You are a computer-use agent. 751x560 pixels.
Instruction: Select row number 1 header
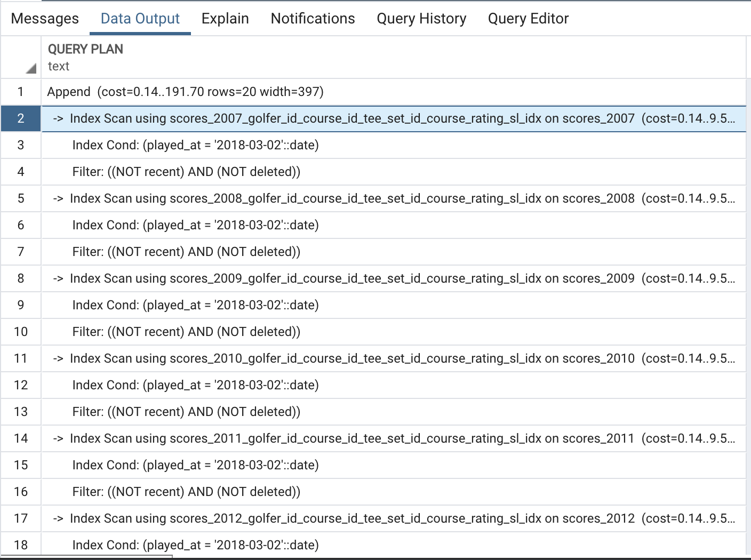pos(21,92)
